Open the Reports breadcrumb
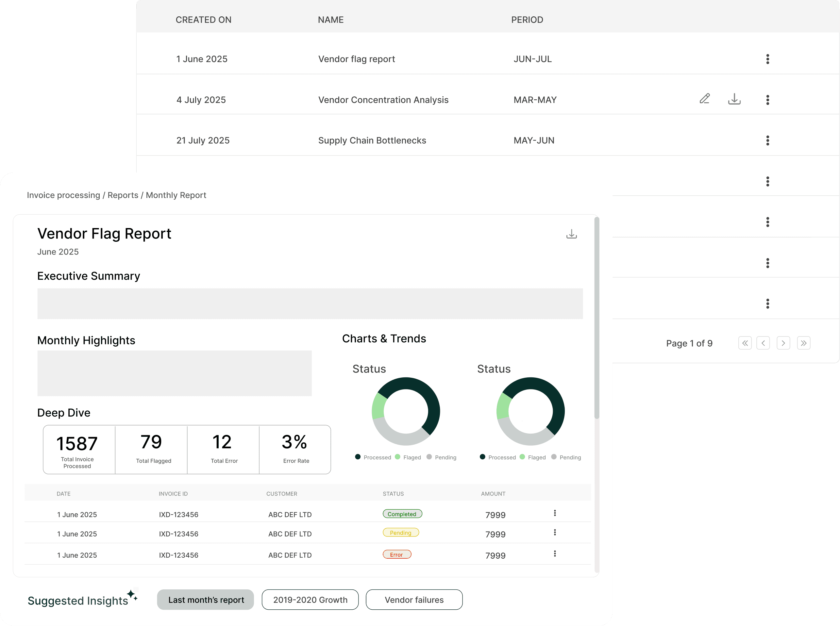The height and width of the screenshot is (626, 840). tap(123, 195)
